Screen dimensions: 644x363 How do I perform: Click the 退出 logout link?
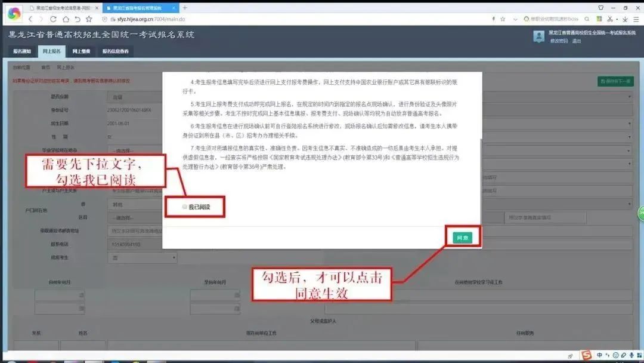577,41
